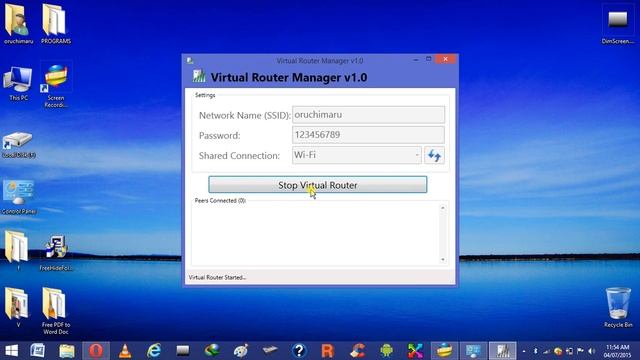Screen dimensions: 640x360
Task: Open the Windows Start button
Action: (11, 351)
